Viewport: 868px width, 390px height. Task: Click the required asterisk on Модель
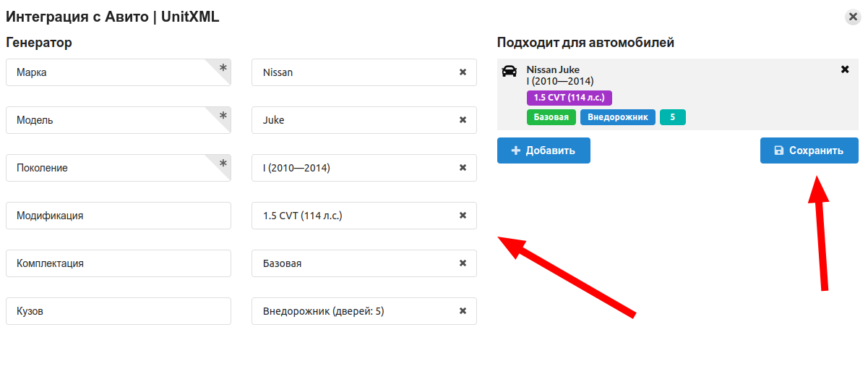click(223, 115)
